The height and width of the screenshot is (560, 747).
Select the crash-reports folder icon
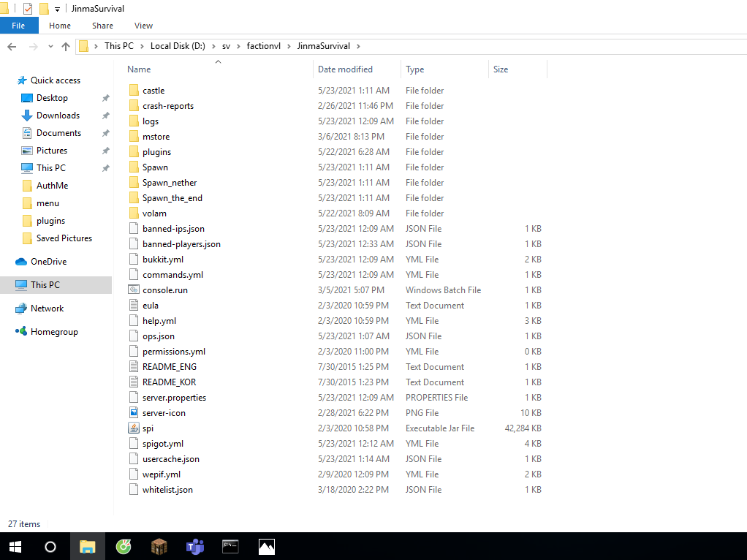(134, 105)
